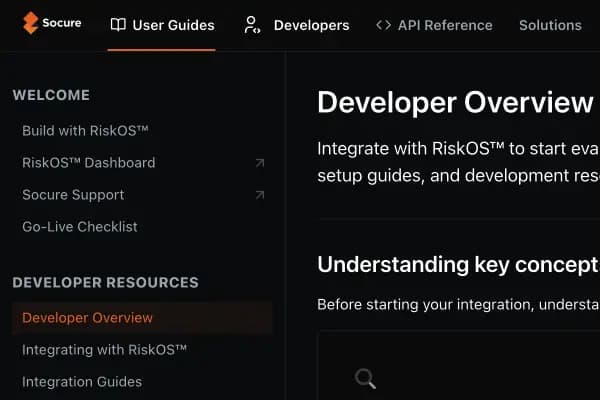Click the person icon beside Developers

(x=253, y=25)
